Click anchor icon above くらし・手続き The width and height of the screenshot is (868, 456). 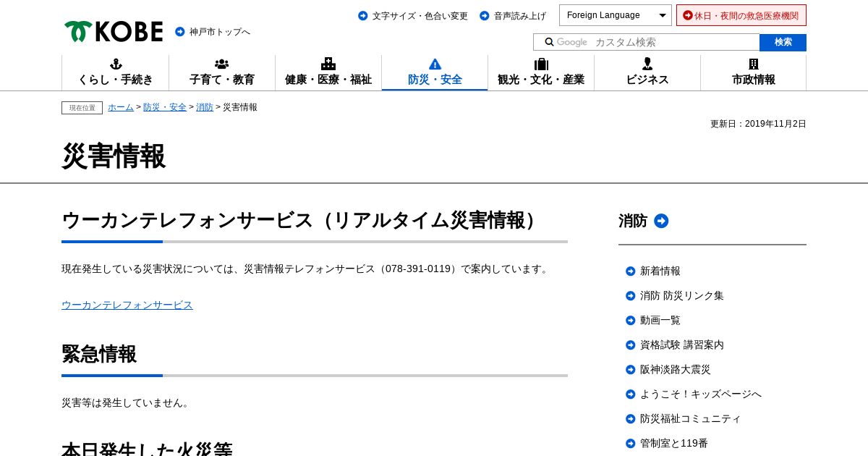(x=116, y=64)
